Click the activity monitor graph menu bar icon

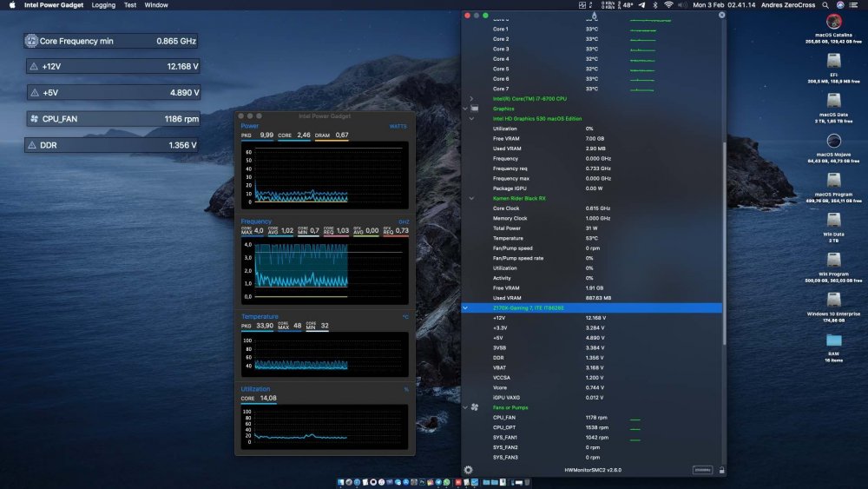point(582,5)
